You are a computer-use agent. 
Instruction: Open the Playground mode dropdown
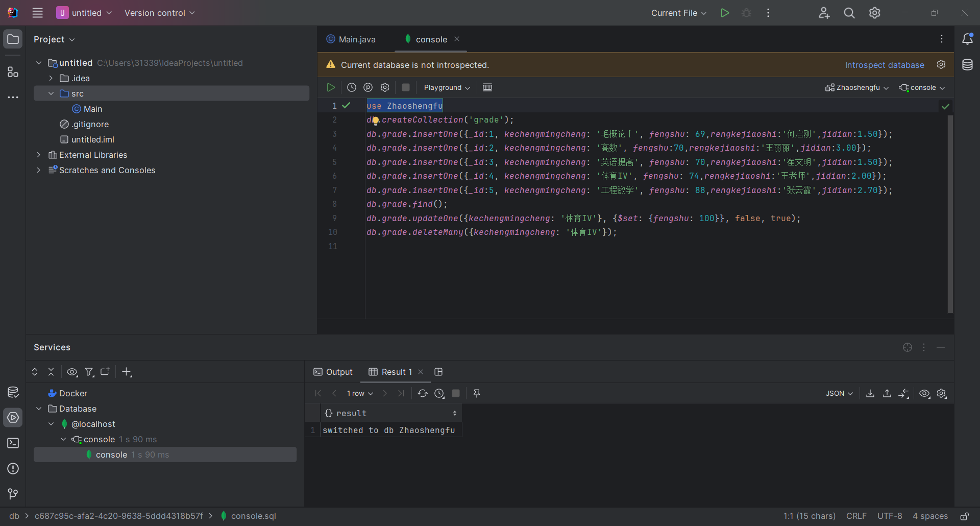[447, 87]
